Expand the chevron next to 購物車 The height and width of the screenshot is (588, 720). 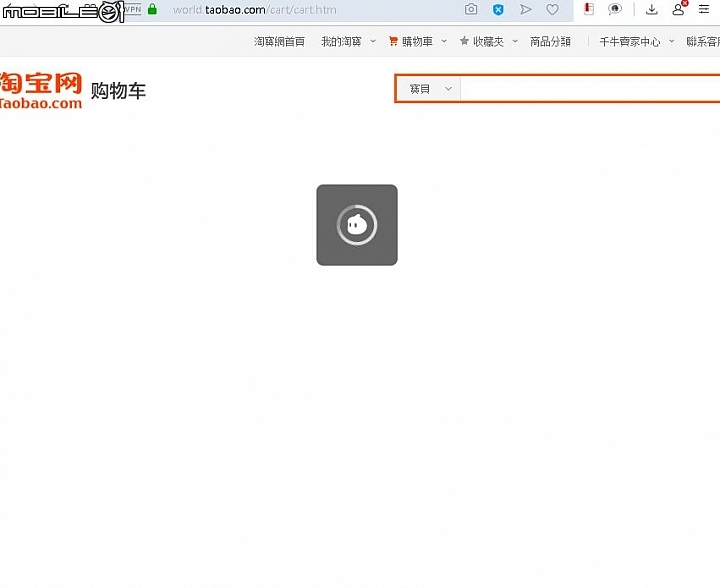(444, 41)
